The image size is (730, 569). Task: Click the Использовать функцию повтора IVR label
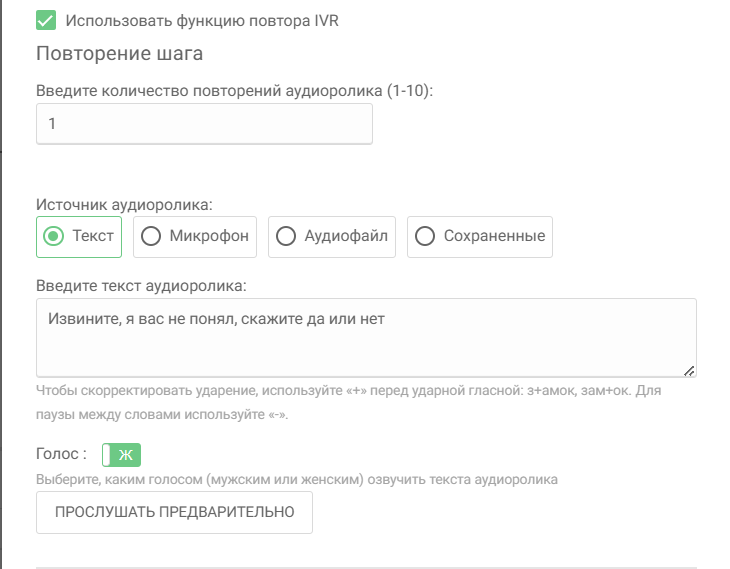click(x=202, y=20)
